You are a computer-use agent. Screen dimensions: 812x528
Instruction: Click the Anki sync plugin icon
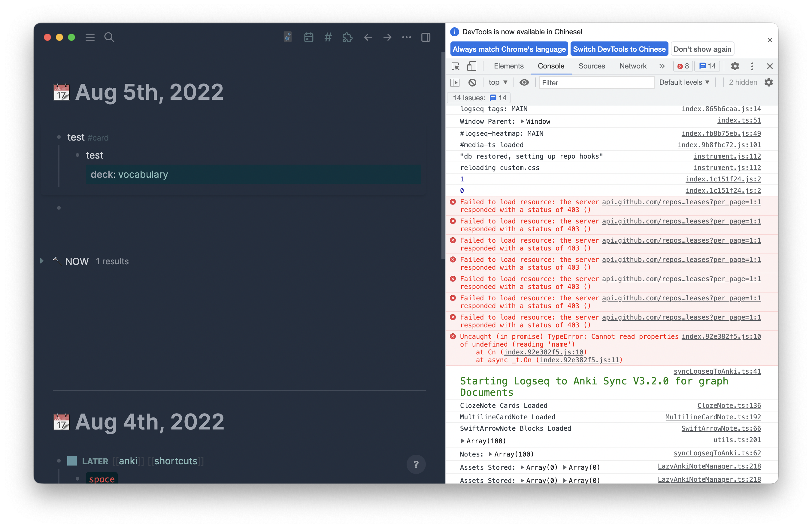point(288,37)
